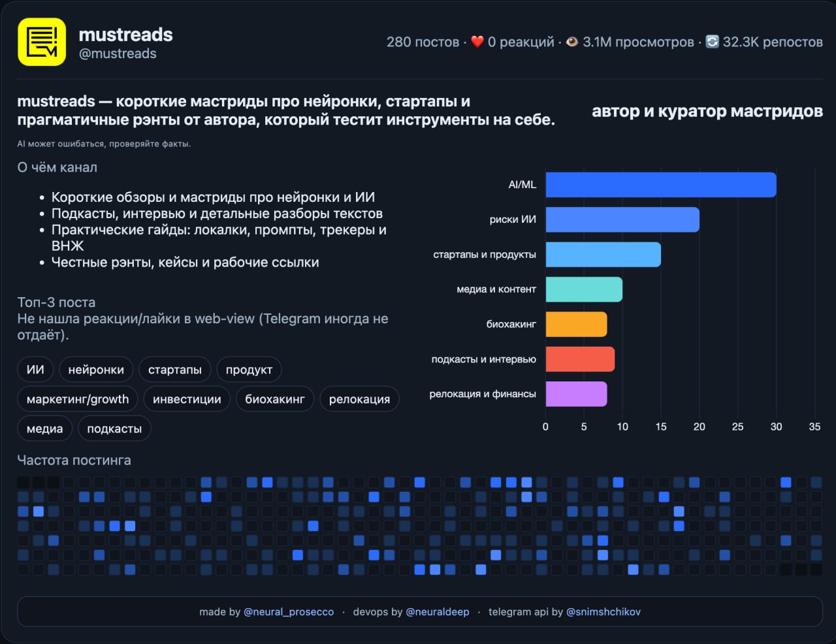
Task: Click the yellow mustreads channel logo
Action: tap(42, 42)
